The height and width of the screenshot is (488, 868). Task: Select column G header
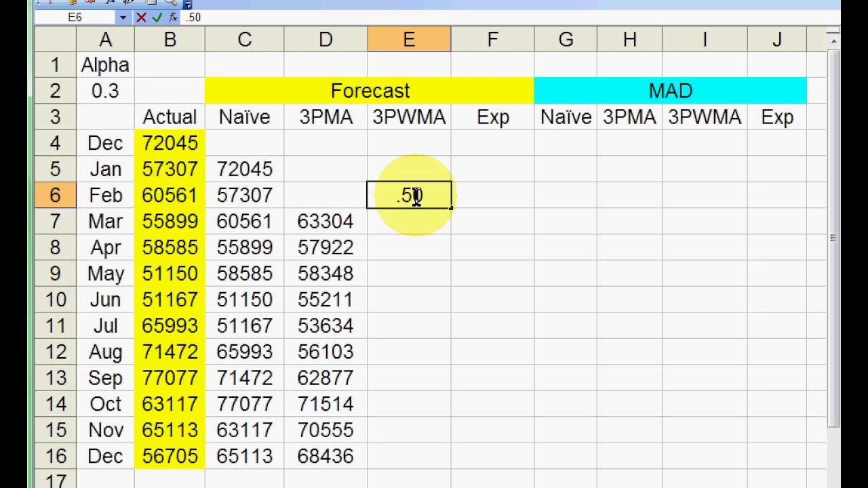point(566,39)
